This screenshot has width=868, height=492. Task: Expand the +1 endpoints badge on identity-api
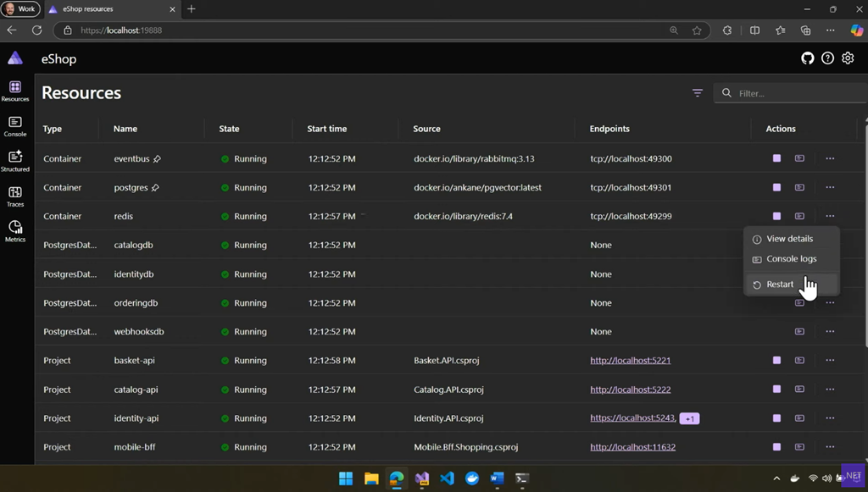[x=689, y=418]
